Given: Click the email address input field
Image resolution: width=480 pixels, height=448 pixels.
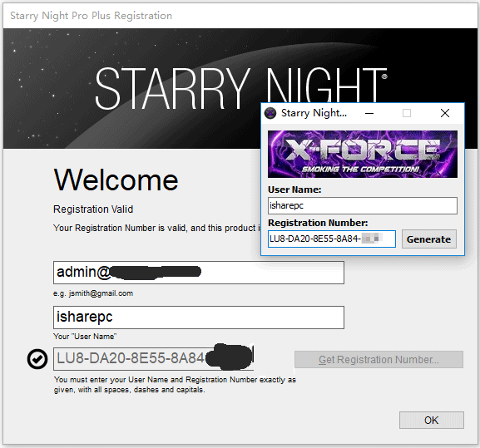Looking at the screenshot, I should click(199, 273).
